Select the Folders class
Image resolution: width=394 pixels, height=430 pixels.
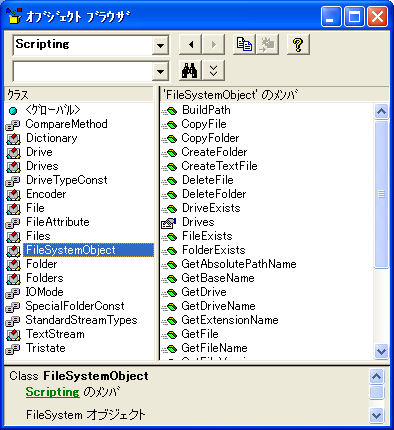point(44,278)
